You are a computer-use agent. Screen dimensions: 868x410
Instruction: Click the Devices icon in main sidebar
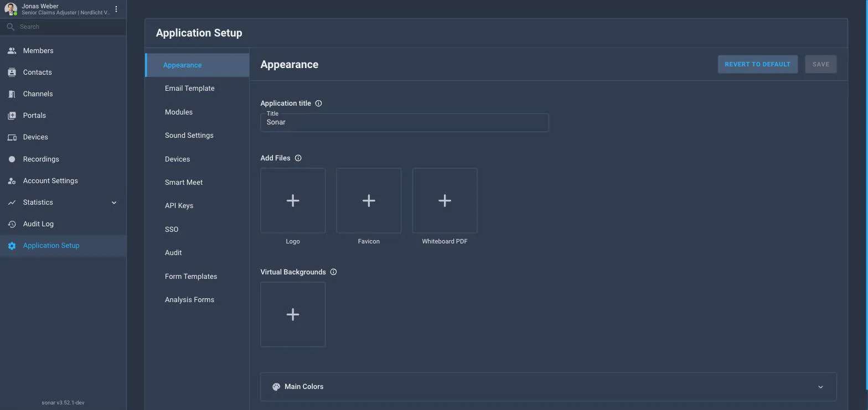[x=12, y=137]
